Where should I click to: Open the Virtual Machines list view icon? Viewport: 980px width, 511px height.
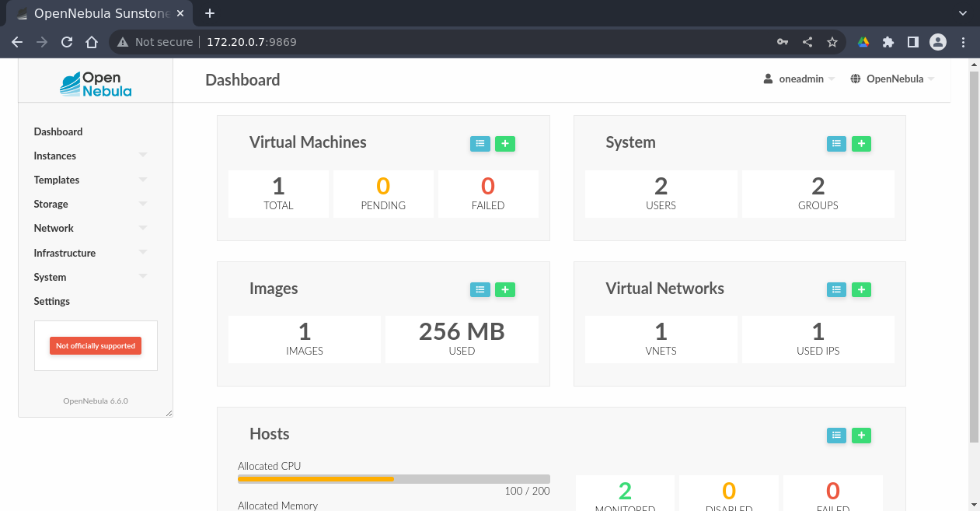pos(480,144)
